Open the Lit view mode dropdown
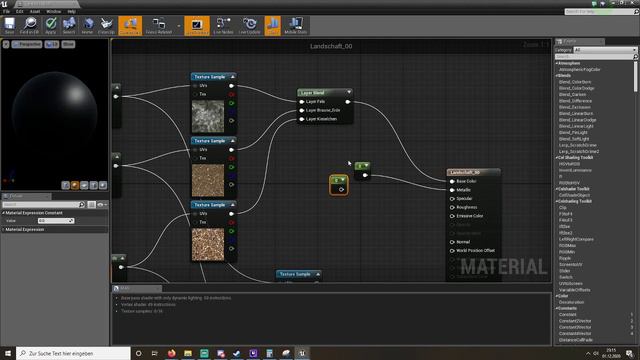 point(52,44)
